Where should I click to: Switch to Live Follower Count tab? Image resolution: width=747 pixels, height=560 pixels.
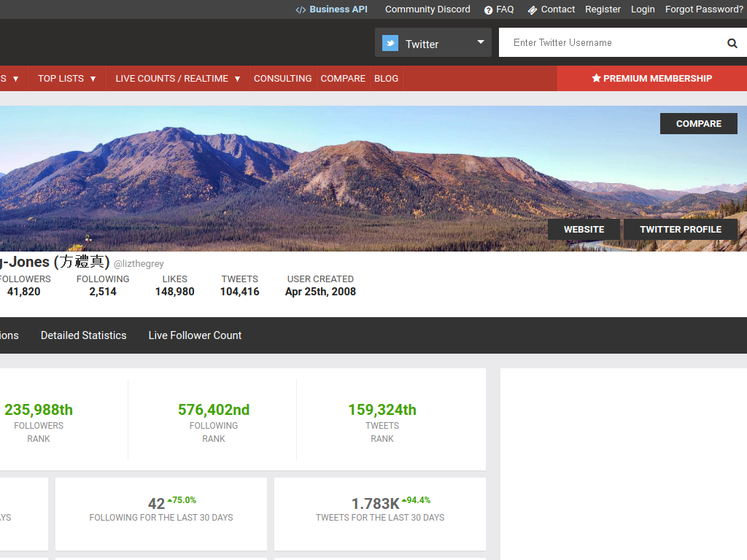click(x=195, y=335)
